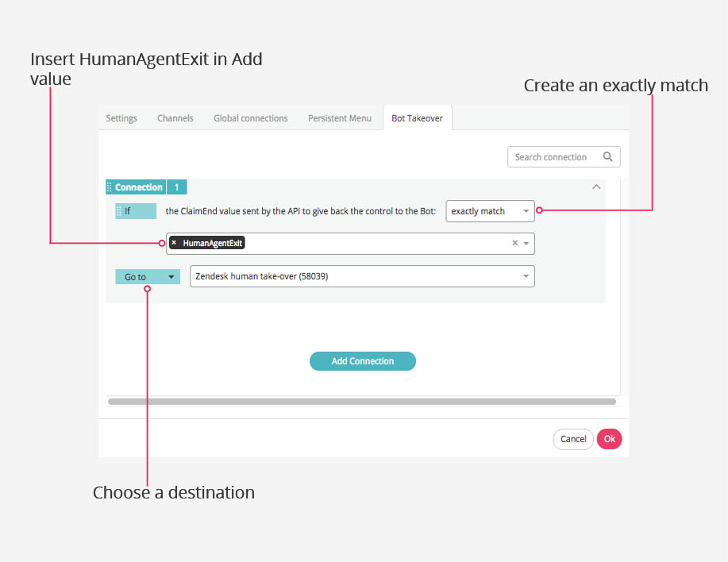Switch to the Settings tab
The height and width of the screenshot is (562, 728).
click(121, 118)
